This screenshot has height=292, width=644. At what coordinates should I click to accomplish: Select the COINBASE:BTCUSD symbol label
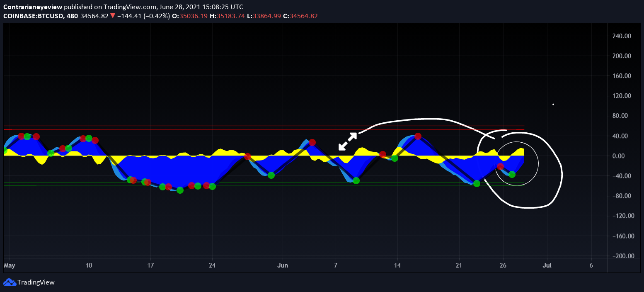(x=33, y=16)
